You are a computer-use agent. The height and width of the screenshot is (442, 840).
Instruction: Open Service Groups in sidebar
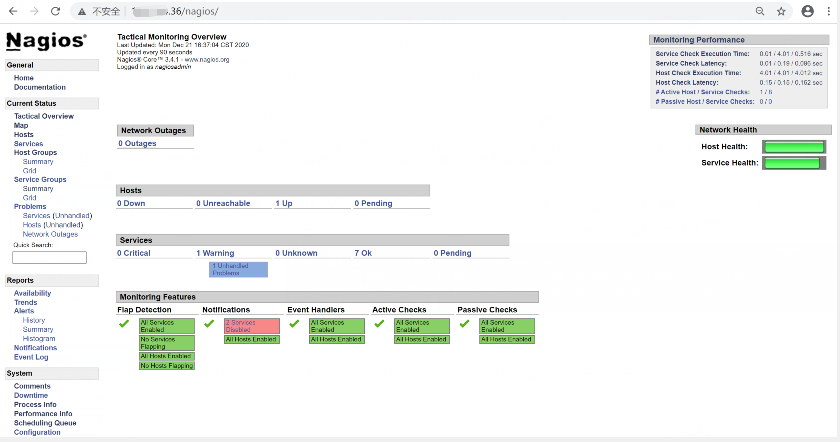40,179
